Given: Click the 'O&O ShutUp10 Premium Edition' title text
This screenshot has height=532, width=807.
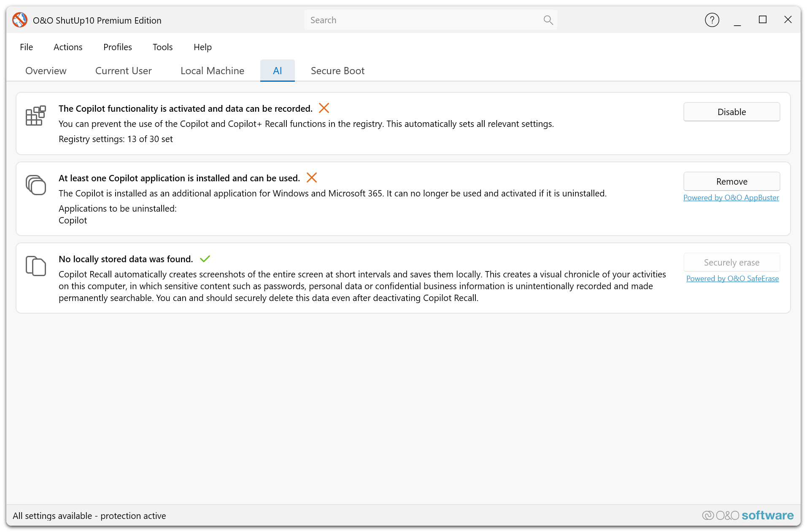Looking at the screenshot, I should pos(97,21).
